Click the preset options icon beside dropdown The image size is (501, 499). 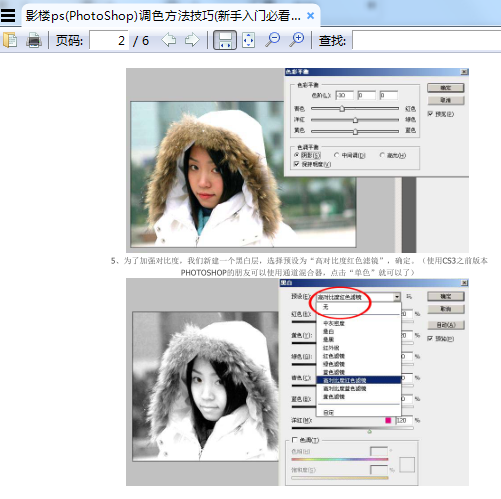409,296
